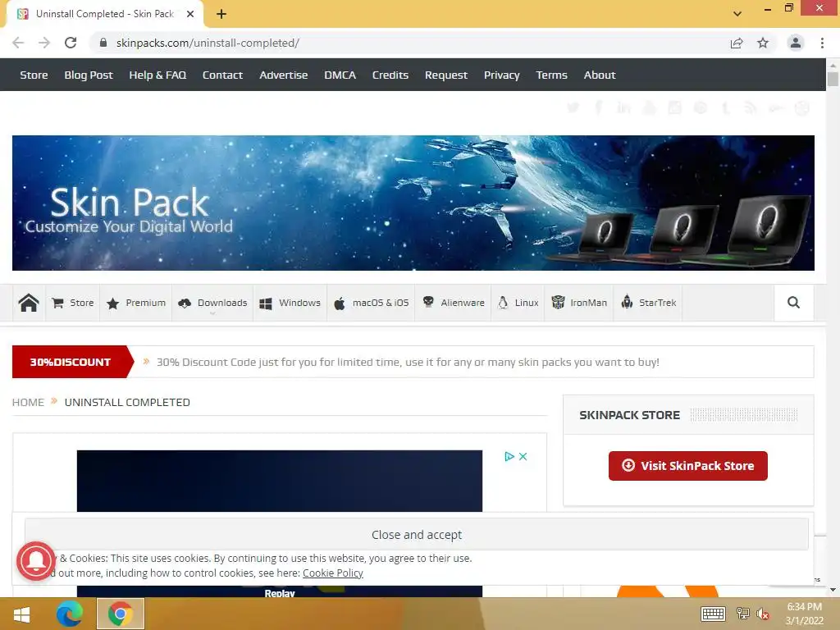Click the scrollbar down arrow
Screen dimensions: 840x630
tap(833, 590)
